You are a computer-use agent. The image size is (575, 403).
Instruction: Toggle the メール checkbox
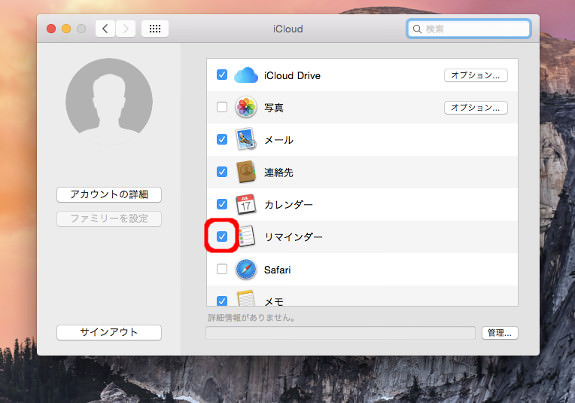[222, 139]
